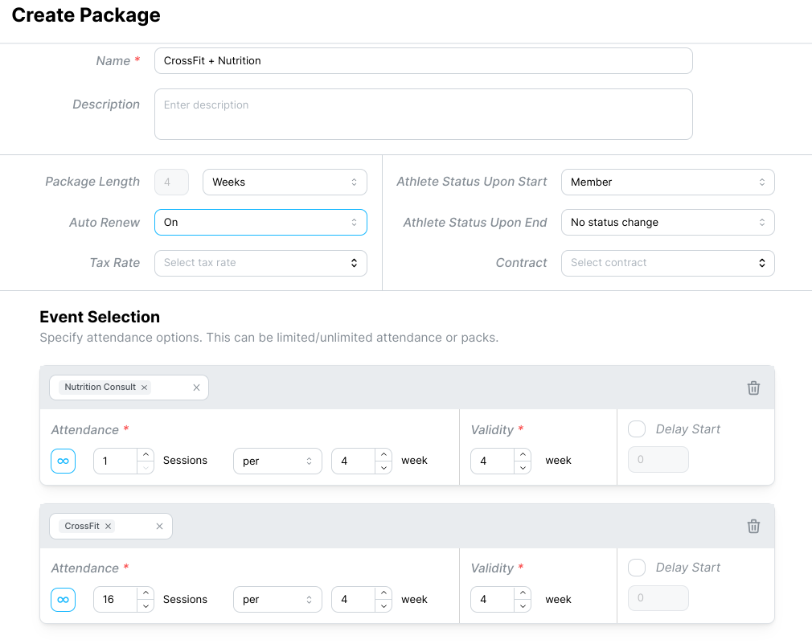This screenshot has width=812, height=644.
Task: Clear all events in CrossFit selector
Action: pos(159,526)
